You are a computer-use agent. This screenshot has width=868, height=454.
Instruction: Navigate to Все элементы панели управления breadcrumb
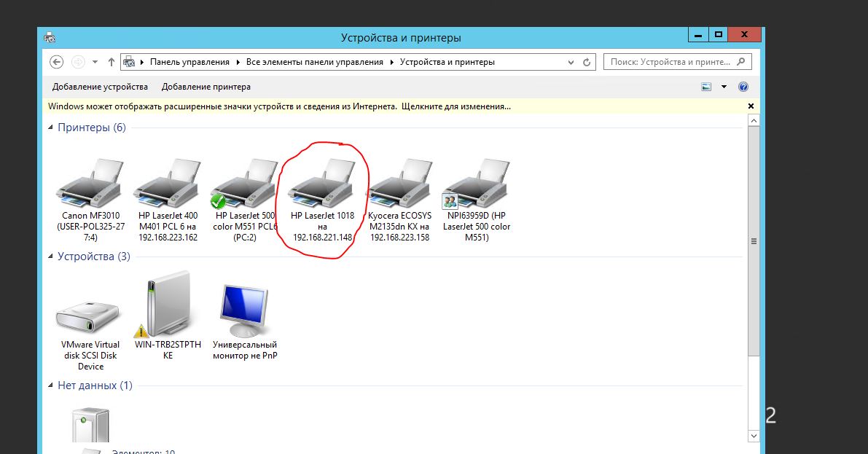pyautogui.click(x=314, y=62)
